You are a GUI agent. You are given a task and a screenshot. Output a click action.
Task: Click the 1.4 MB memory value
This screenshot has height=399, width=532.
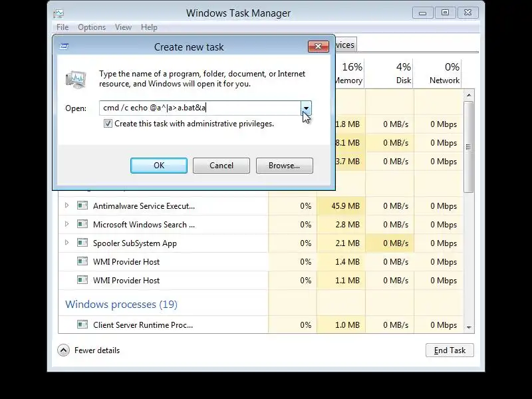[347, 262]
